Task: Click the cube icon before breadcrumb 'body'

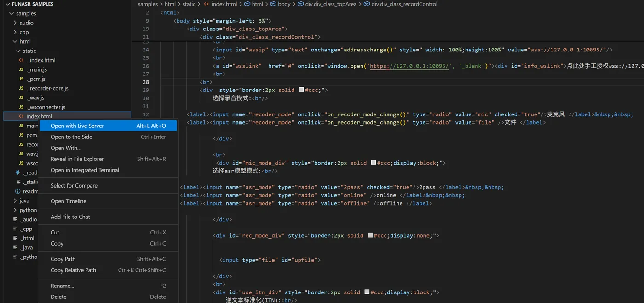Action: pos(273,4)
